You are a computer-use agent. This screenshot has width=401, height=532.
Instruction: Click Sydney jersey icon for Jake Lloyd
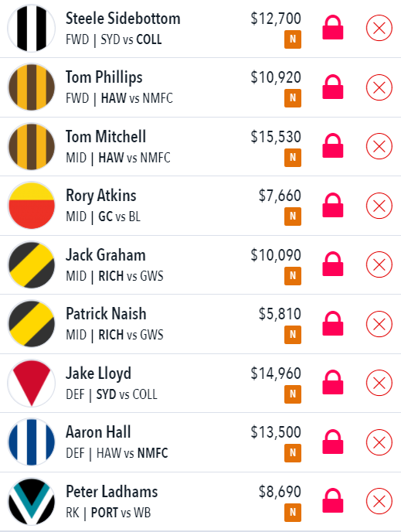pos(31,383)
